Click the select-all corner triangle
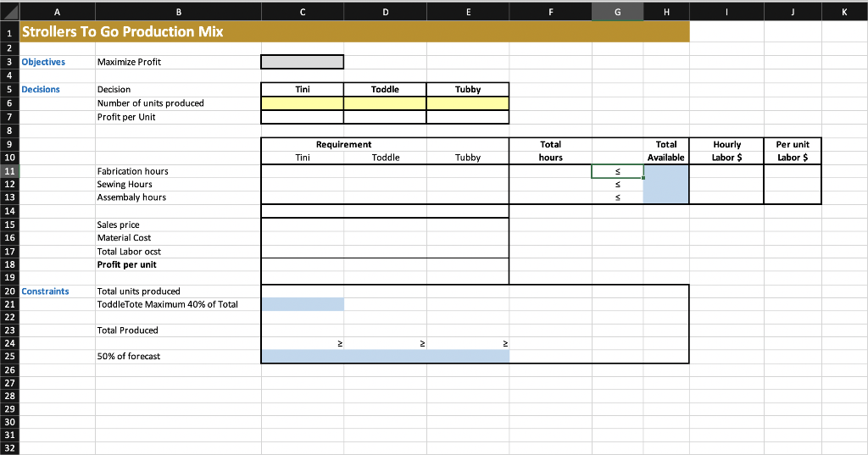 [x=9, y=12]
